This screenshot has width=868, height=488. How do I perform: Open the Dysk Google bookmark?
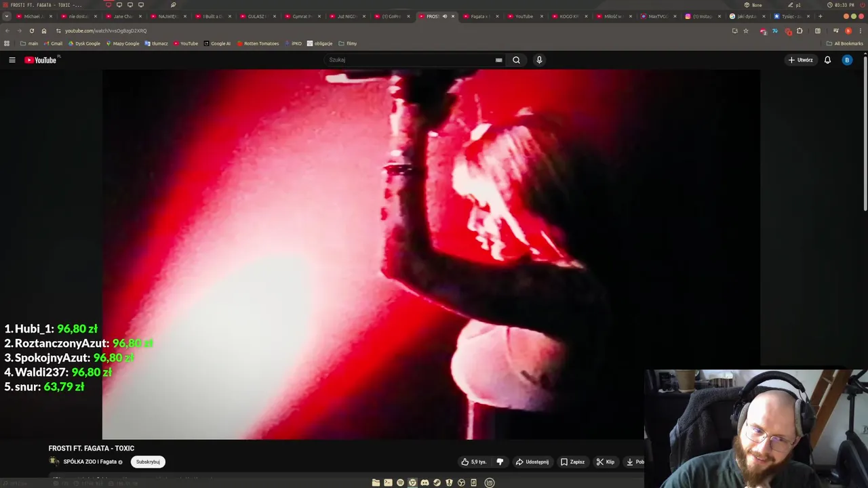coord(84,43)
